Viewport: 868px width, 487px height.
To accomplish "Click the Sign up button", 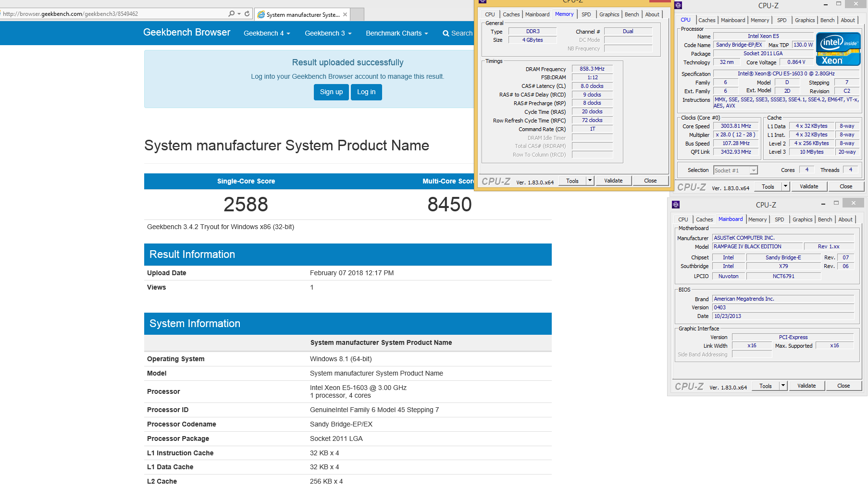I will [x=331, y=92].
